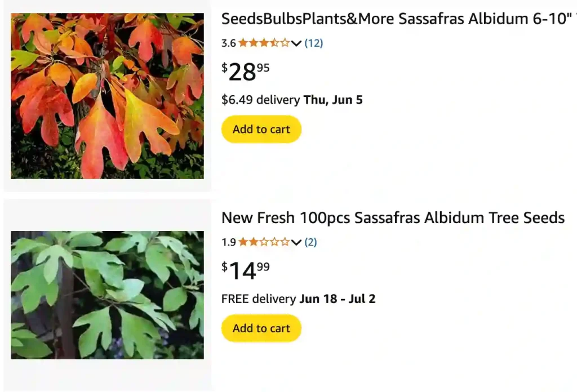Viewport: 577px width, 392px height.
Task: Open the New Fresh 100pcs Sassafras Albidum listing
Action: [x=393, y=218]
